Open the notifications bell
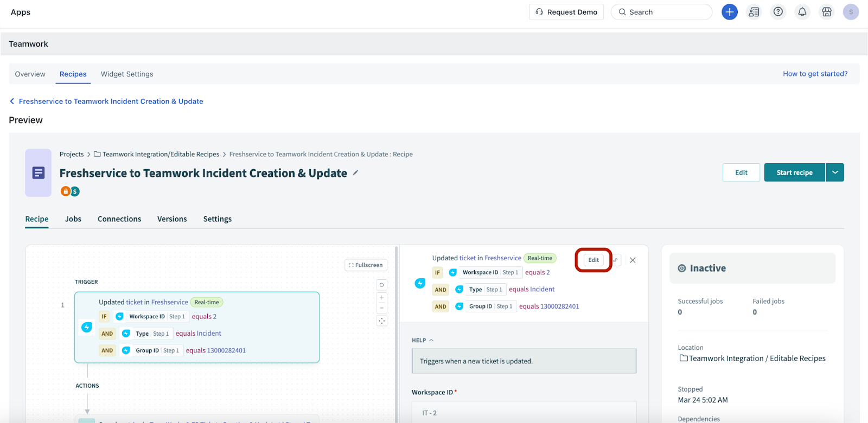This screenshot has width=868, height=423. click(x=802, y=12)
